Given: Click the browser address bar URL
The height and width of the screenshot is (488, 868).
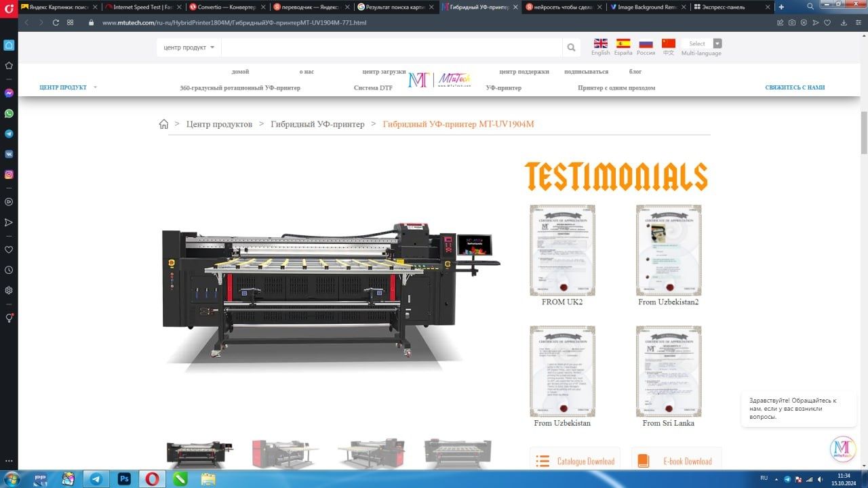Looking at the screenshot, I should point(234,22).
